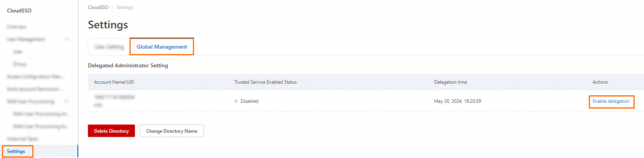Collapse the User Management sidebar section chevron
644x158 pixels.
[66, 39]
